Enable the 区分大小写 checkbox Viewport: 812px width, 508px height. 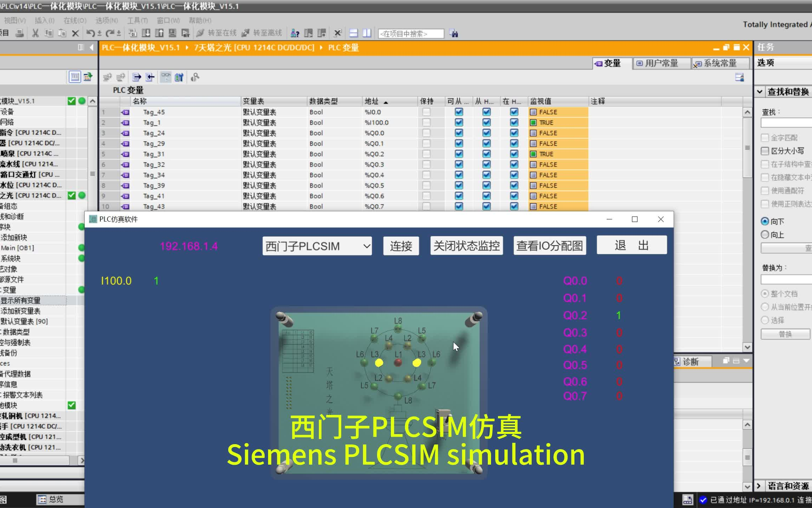click(765, 151)
